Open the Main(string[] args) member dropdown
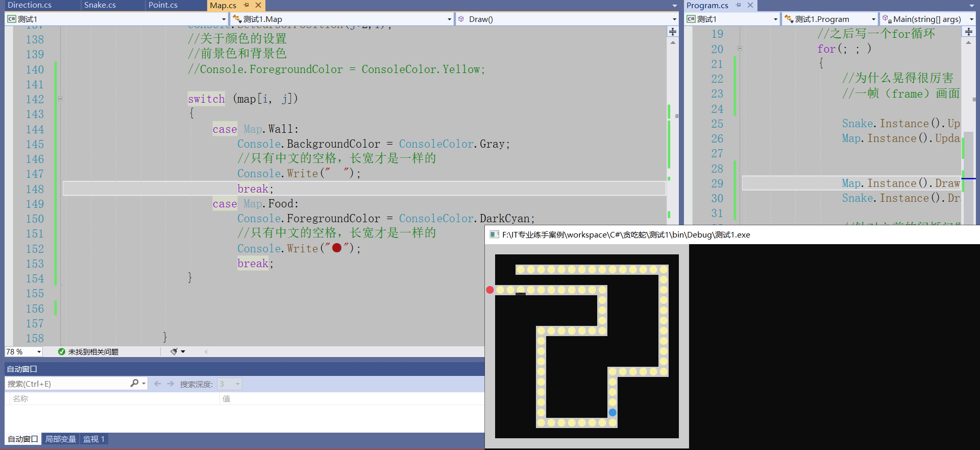Image resolution: width=980 pixels, height=450 pixels. (x=928, y=19)
